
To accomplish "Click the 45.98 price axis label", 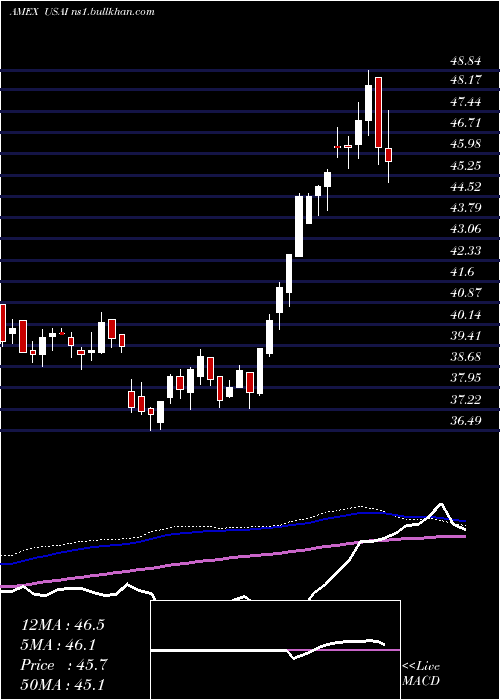I will (x=465, y=144).
